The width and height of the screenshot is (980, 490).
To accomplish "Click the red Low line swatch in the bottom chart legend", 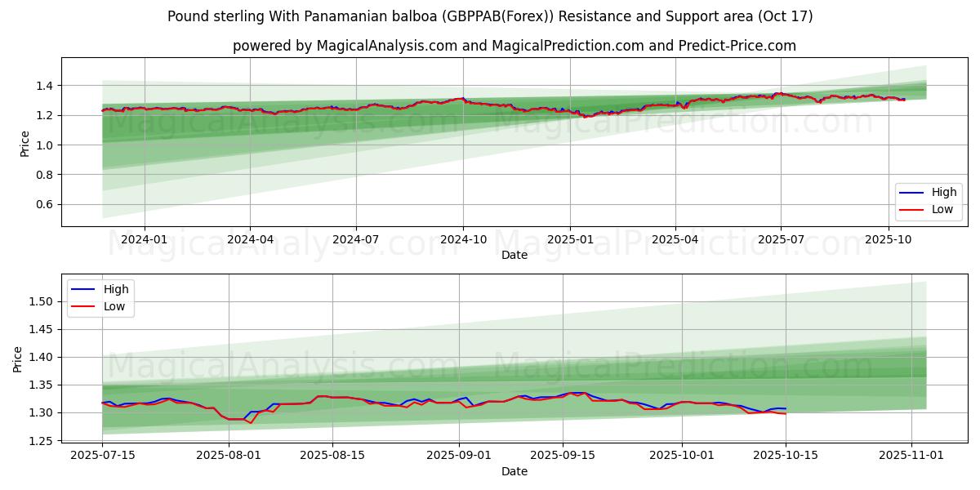I will 83,306.
